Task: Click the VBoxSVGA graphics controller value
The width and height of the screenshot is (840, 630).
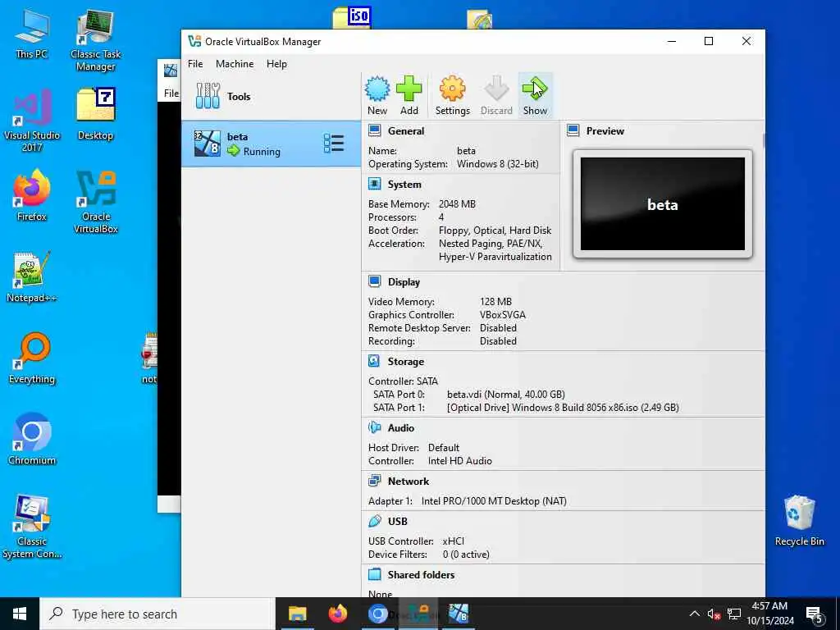Action: tap(503, 314)
